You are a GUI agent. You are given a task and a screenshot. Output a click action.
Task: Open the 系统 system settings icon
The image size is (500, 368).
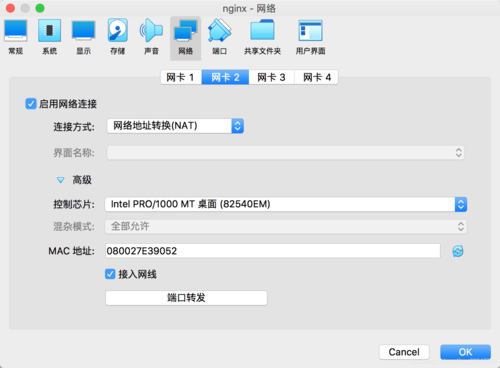click(49, 37)
